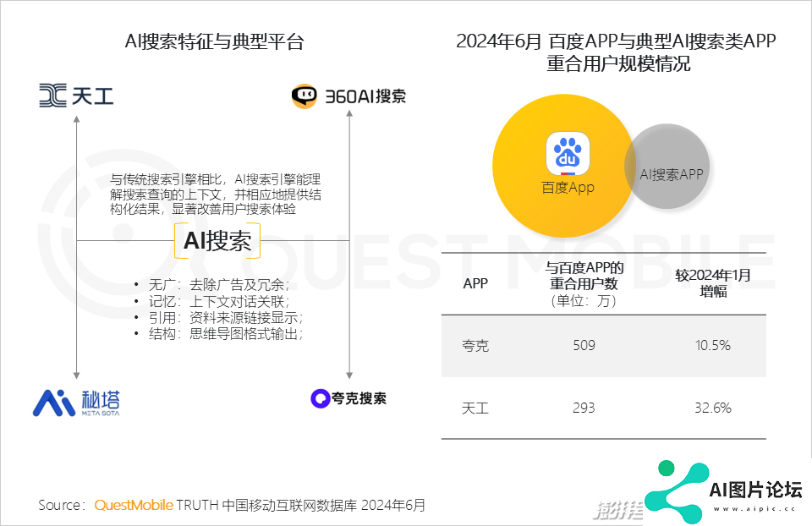
Task: Click the 与百度APP的重合用户数 header
Action: pyautogui.click(x=584, y=276)
